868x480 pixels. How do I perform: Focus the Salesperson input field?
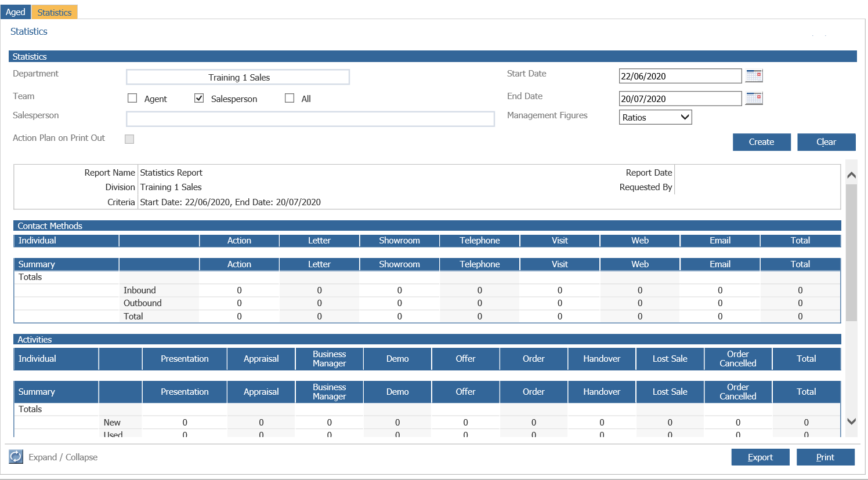pyautogui.click(x=310, y=119)
